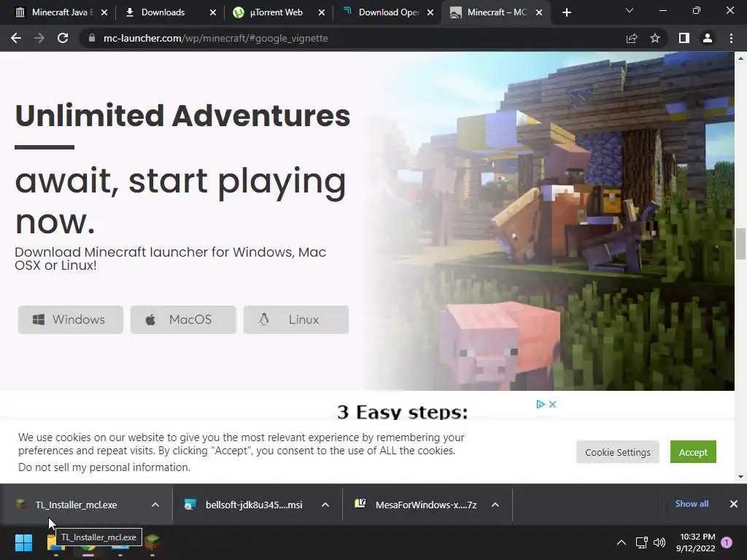Close the ad with X icon
This screenshot has height=560, width=747.
[x=553, y=404]
